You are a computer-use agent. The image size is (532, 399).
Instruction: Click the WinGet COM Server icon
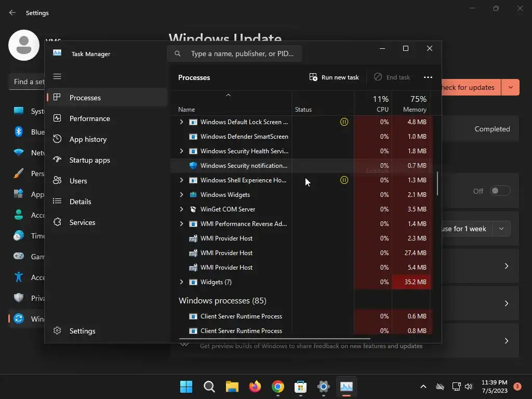point(193,209)
